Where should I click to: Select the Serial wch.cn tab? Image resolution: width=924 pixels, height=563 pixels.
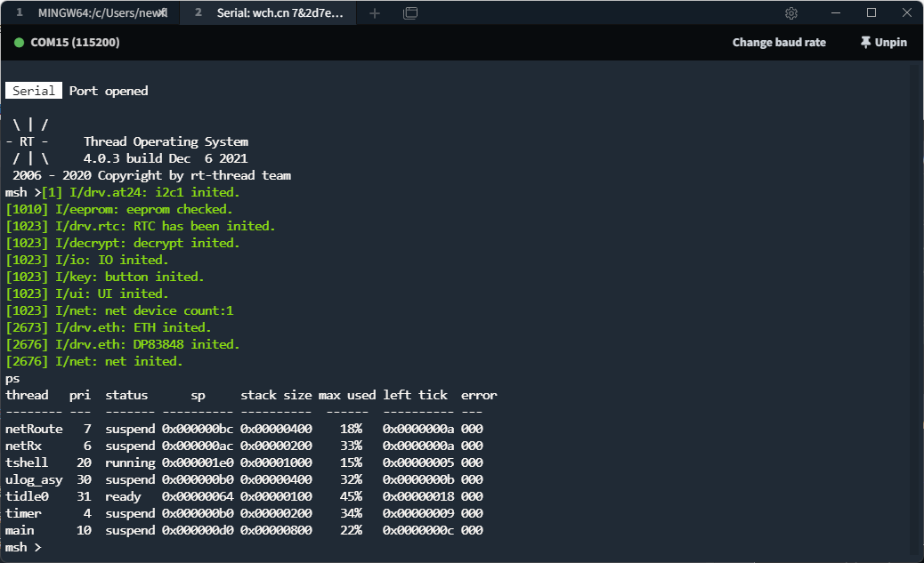tap(268, 13)
